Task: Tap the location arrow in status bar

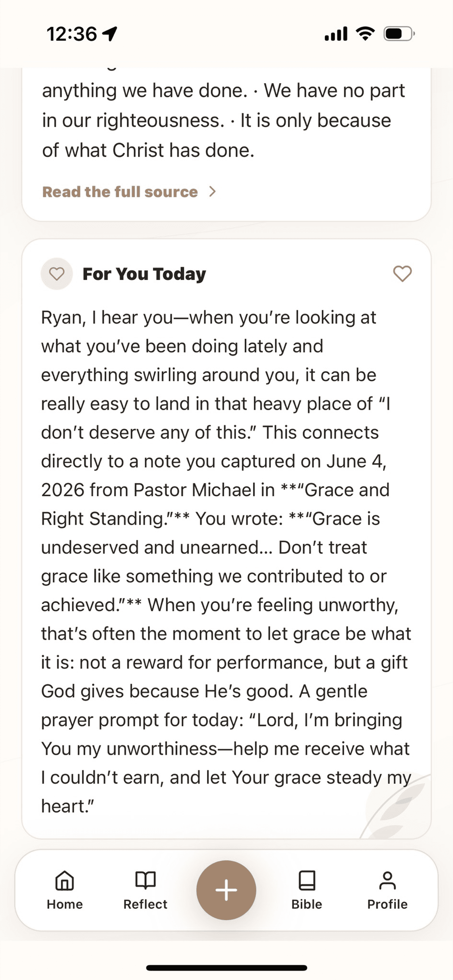Action: (x=110, y=34)
